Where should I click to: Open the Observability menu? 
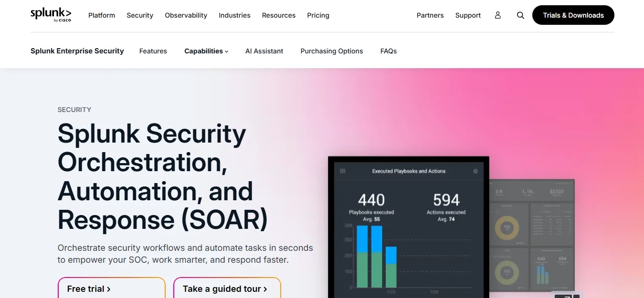(186, 15)
